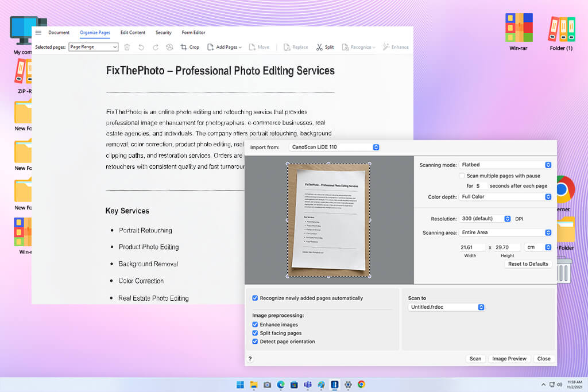588x392 pixels.
Task: Open Settings gear from the taskbar
Action: pos(348,385)
